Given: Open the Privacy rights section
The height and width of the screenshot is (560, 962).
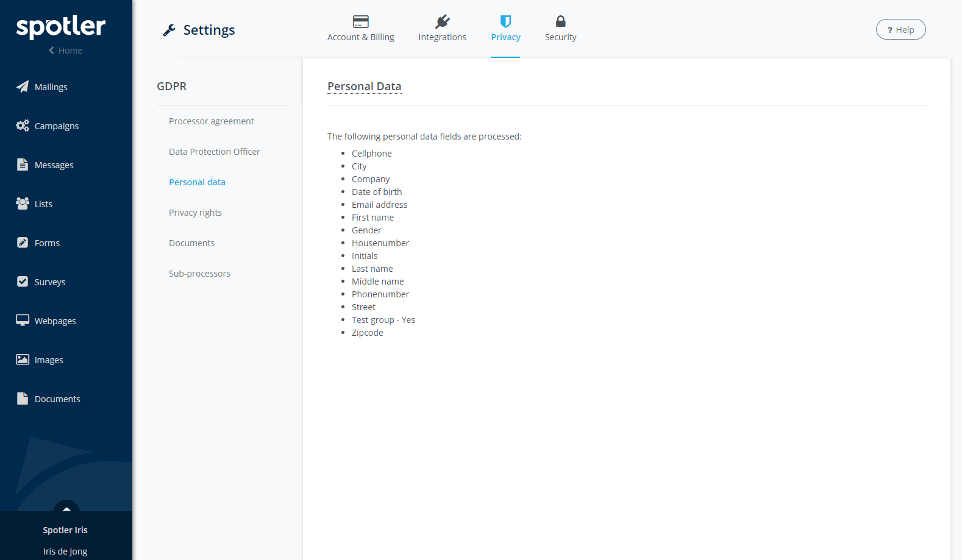Looking at the screenshot, I should tap(195, 213).
